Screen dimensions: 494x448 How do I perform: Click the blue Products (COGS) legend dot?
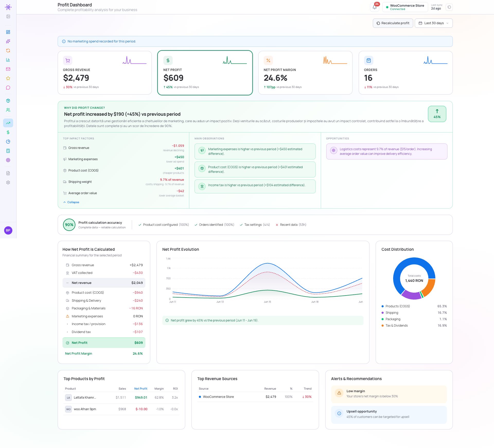click(x=383, y=306)
